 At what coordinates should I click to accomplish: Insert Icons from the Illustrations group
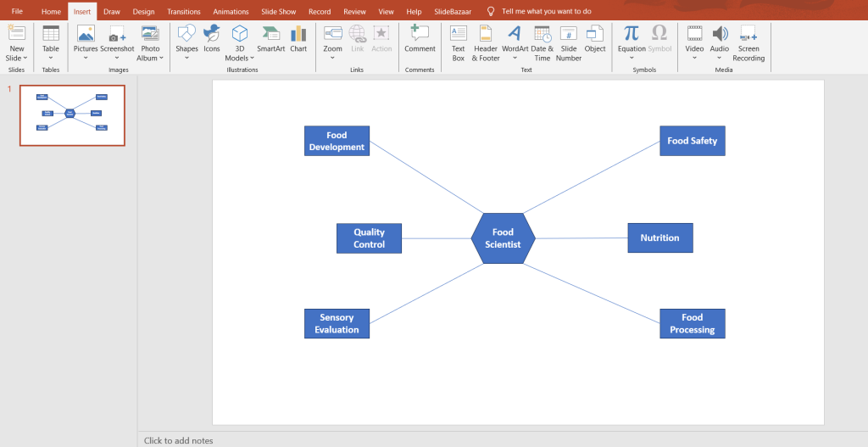(212, 34)
